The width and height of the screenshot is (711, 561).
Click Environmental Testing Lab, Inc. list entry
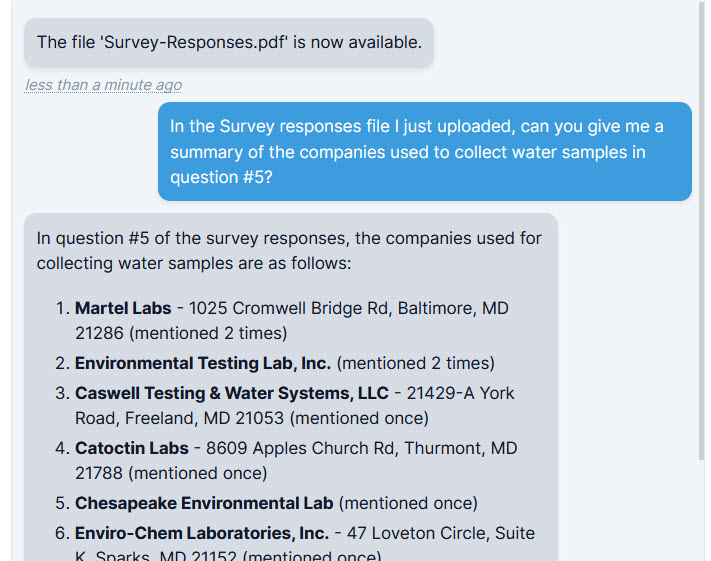[202, 363]
